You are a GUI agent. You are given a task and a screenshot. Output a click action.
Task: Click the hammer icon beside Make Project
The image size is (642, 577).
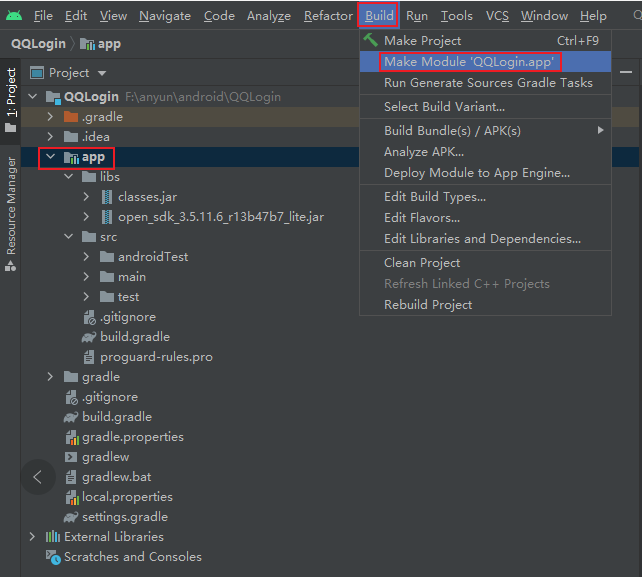[x=371, y=40]
